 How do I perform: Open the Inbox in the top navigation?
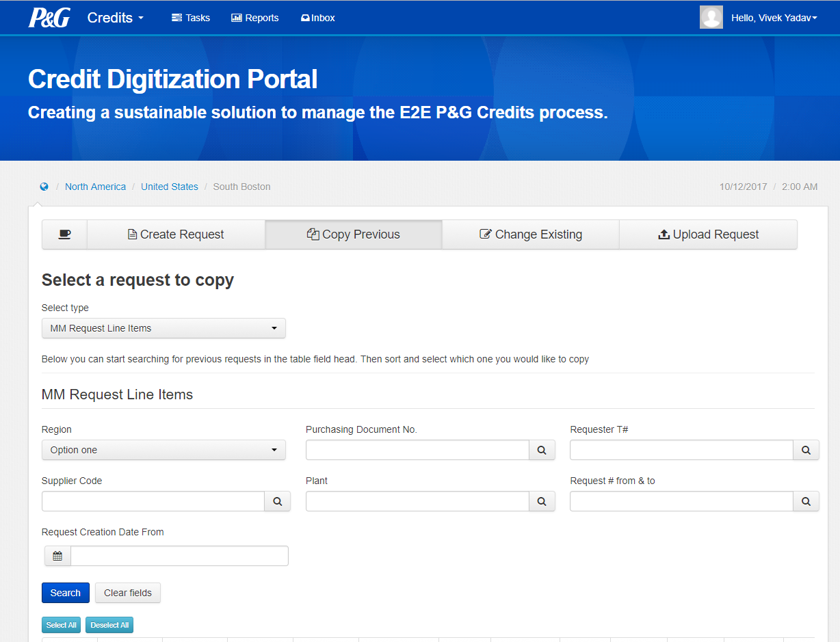pos(318,18)
